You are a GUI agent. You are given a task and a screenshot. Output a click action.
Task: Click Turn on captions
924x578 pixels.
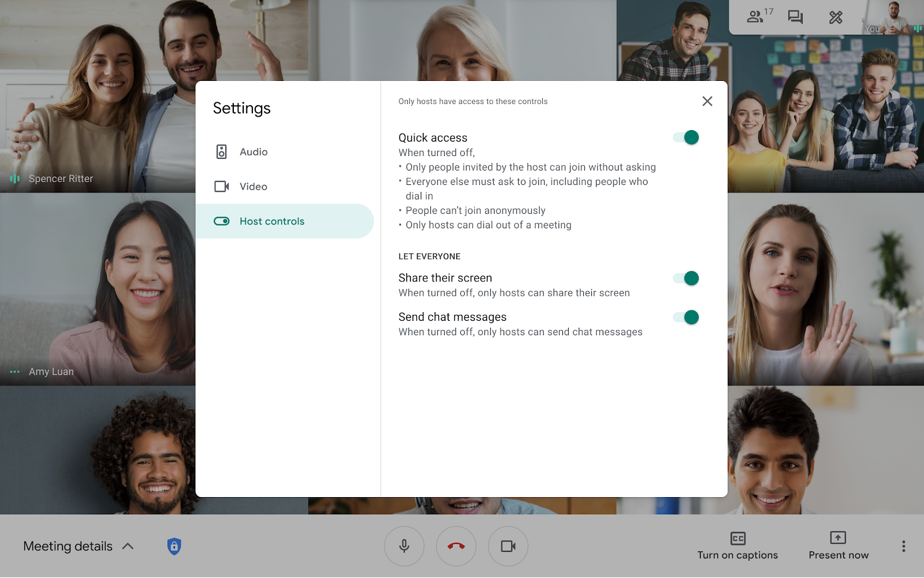coord(737,546)
